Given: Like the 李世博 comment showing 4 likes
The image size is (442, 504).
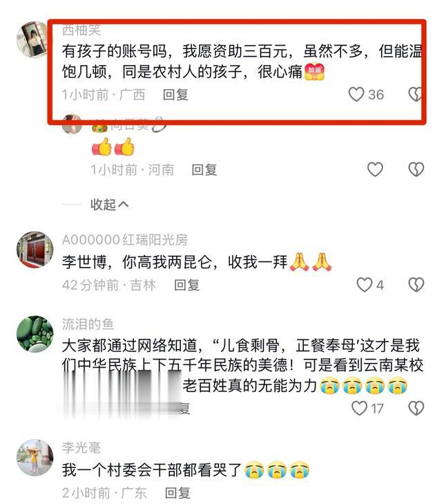Looking at the screenshot, I should 365,285.
